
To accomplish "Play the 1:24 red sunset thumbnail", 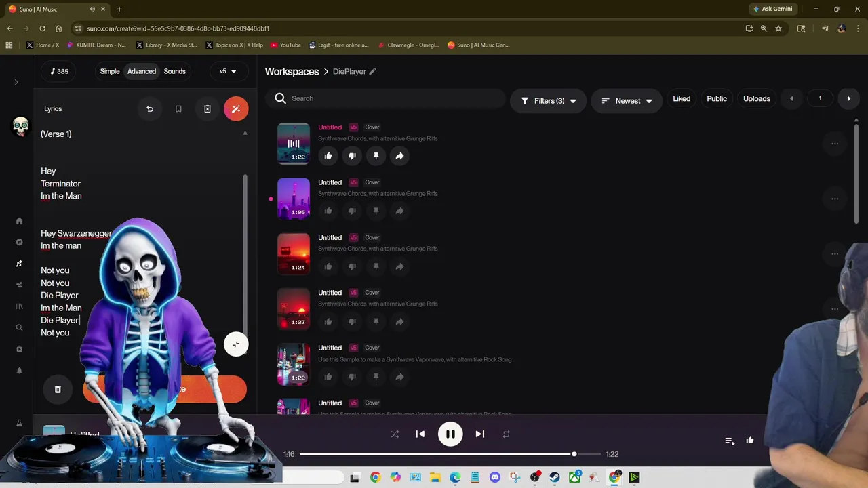I will pos(294,253).
